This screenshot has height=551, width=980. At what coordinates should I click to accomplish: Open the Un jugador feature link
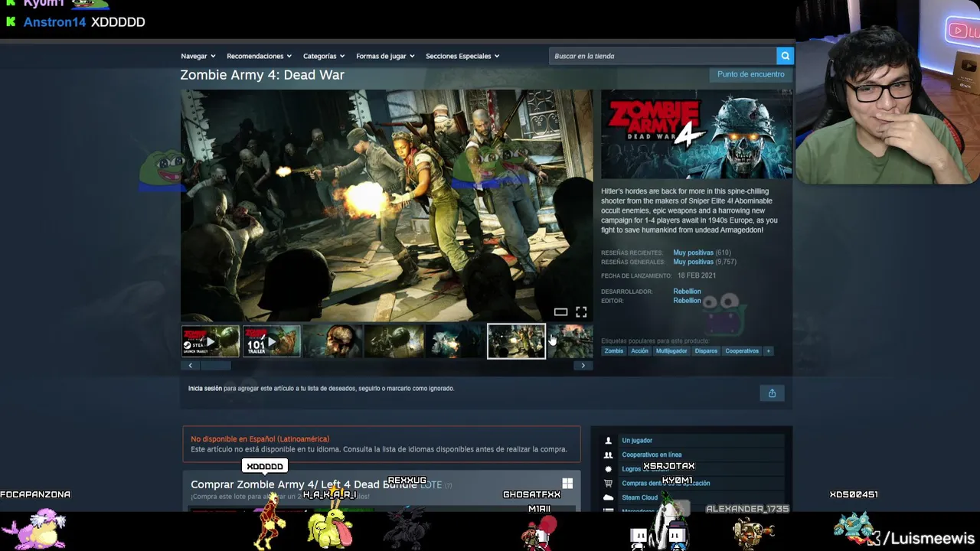637,441
